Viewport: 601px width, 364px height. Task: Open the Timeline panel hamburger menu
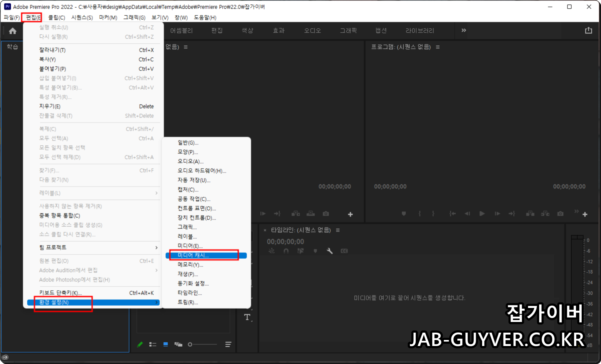click(x=338, y=230)
